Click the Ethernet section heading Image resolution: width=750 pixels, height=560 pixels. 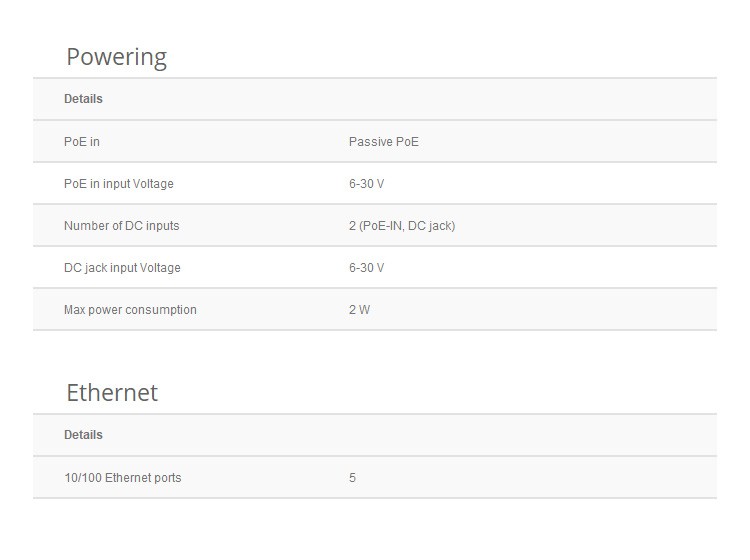pyautogui.click(x=112, y=393)
